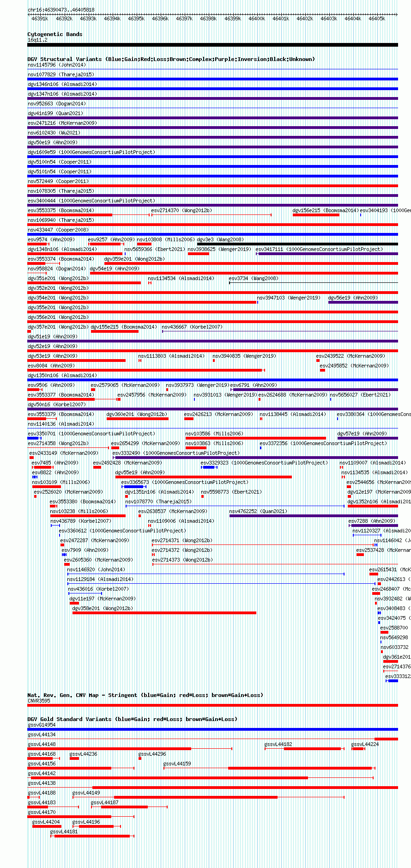Select gold standard variant gssvG14954
The height and width of the screenshot is (868, 411).
42,725
